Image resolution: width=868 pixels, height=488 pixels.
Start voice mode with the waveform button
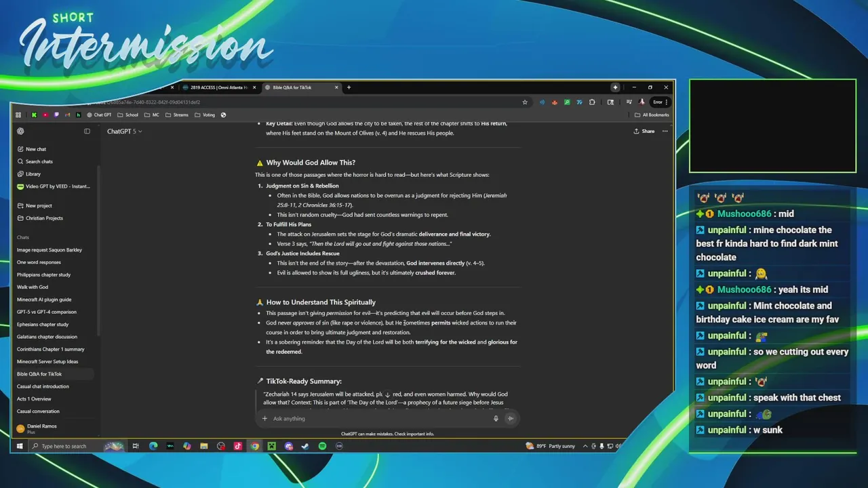coord(510,418)
